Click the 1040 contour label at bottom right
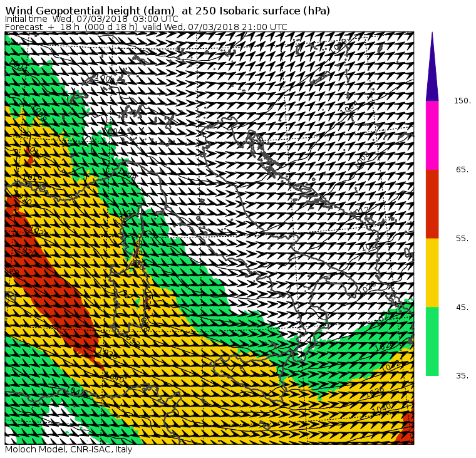Viewport: 476px width, 458px height. click(383, 408)
